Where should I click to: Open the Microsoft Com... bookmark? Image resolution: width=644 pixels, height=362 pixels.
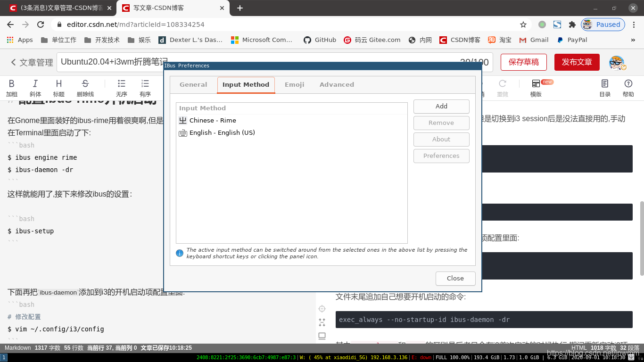262,40
